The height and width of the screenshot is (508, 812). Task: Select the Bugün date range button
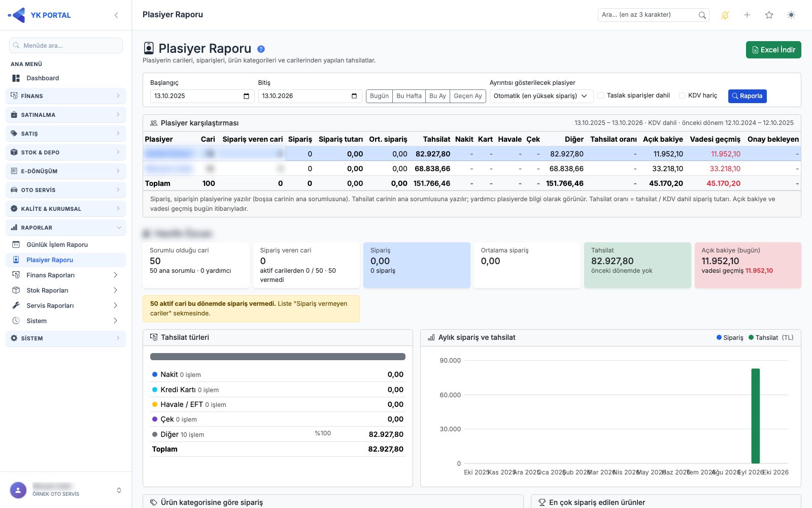pyautogui.click(x=379, y=96)
